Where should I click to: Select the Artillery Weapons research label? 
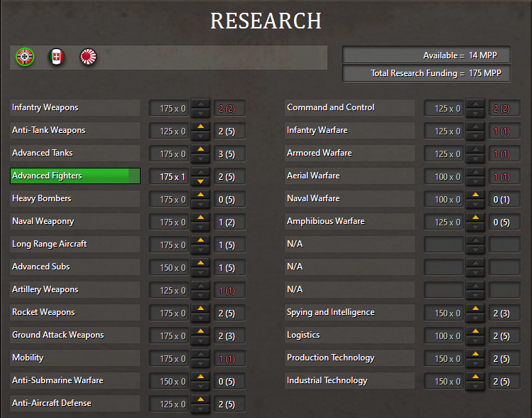(x=75, y=289)
